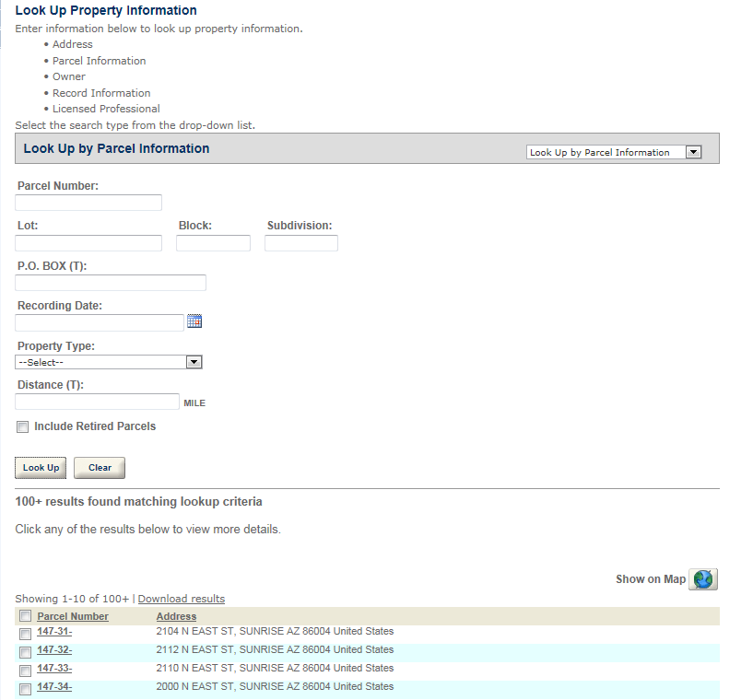Screen dimensions: 741x700
Task: Open the Look Up by Parcel Information dropdown
Action: (x=614, y=153)
